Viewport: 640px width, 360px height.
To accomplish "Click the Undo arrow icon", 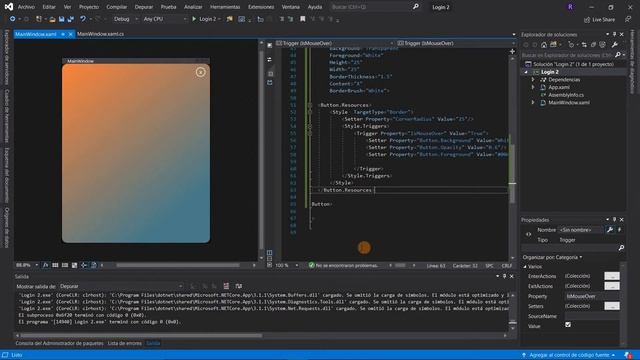I will [x=83, y=19].
